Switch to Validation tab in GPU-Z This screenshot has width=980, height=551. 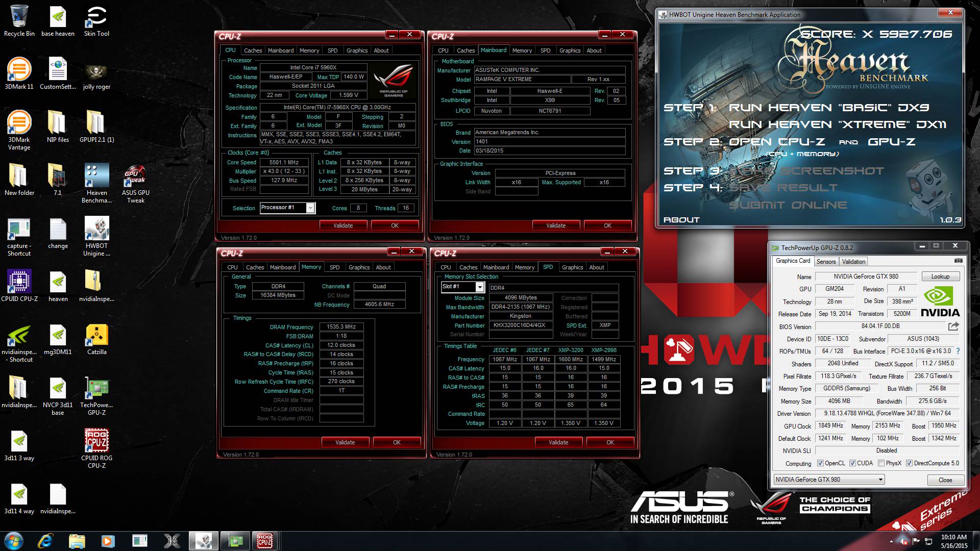(x=853, y=262)
